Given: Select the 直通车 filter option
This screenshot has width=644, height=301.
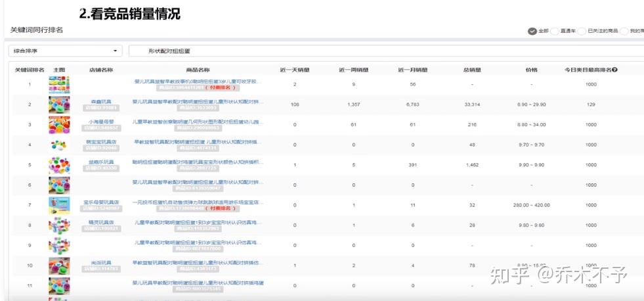Looking at the screenshot, I should 555,31.
